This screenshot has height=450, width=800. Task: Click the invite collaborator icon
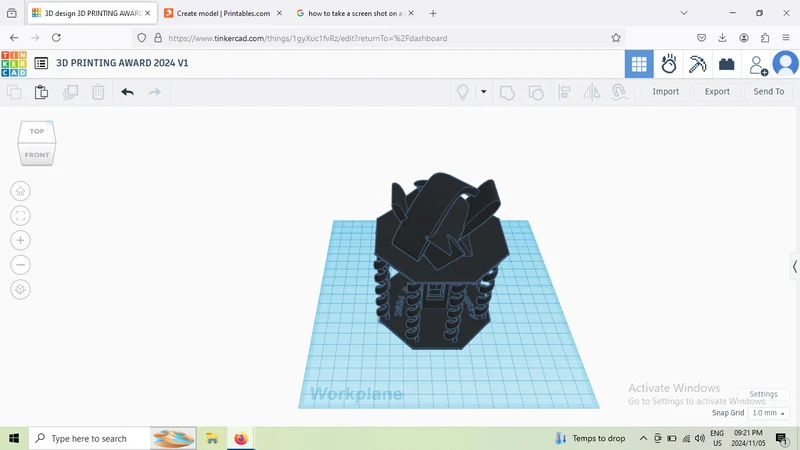758,65
